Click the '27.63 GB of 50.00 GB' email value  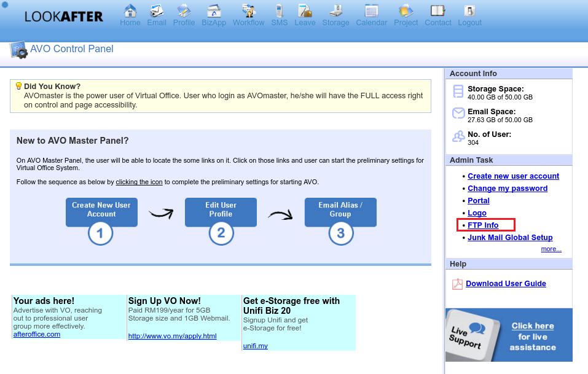[x=500, y=120]
